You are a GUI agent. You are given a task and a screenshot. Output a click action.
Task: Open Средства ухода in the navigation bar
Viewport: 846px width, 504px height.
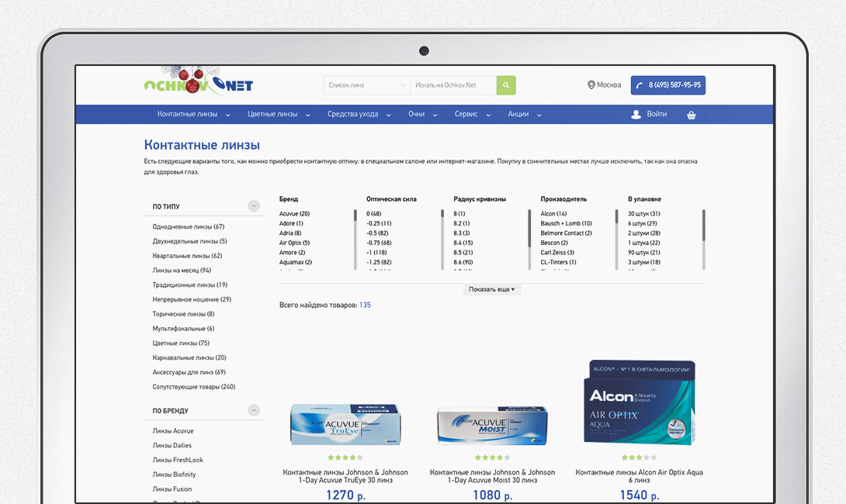[x=352, y=114]
